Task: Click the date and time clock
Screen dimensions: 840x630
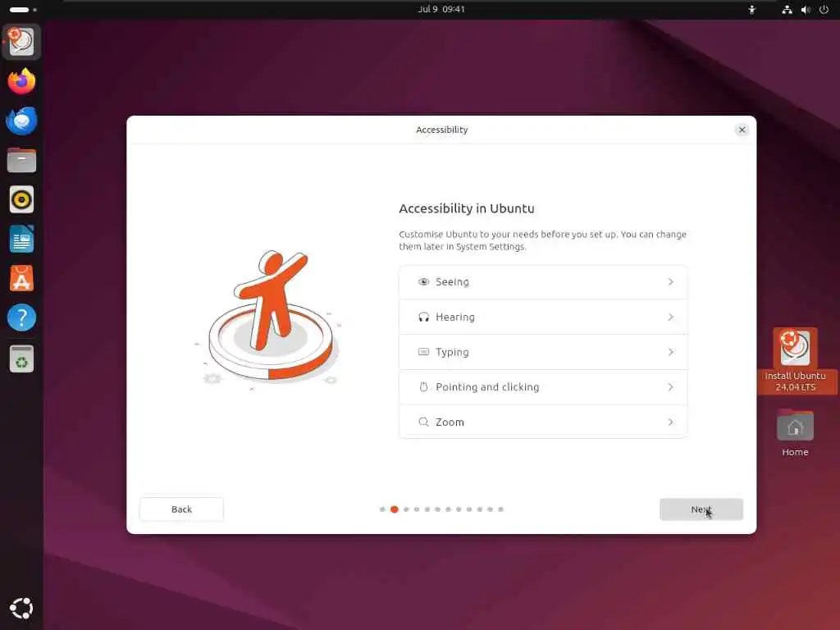Action: [x=441, y=9]
